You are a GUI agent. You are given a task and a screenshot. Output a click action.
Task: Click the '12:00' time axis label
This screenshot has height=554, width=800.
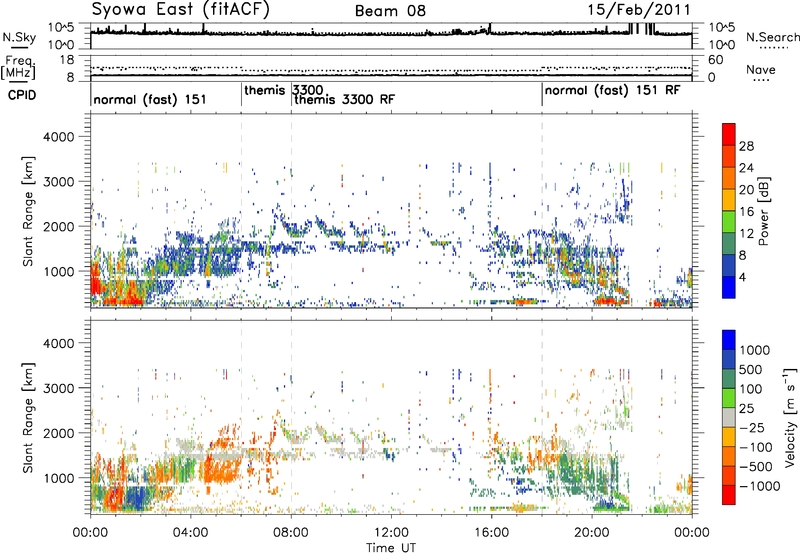point(391,533)
